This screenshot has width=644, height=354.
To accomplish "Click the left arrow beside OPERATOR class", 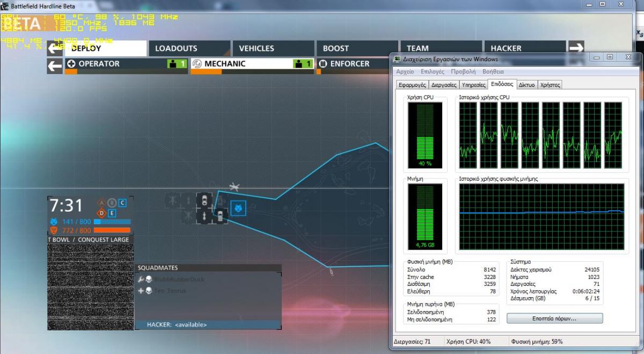I will pos(55,66).
